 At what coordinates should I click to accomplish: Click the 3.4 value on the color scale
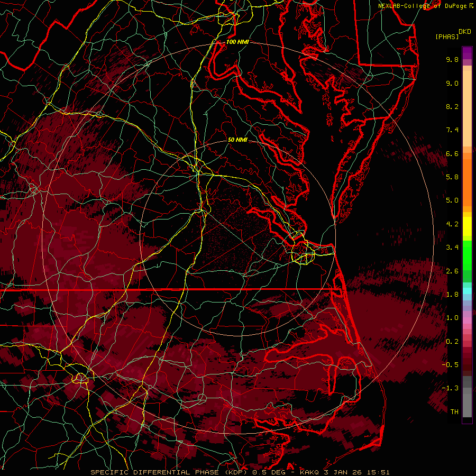point(452,248)
